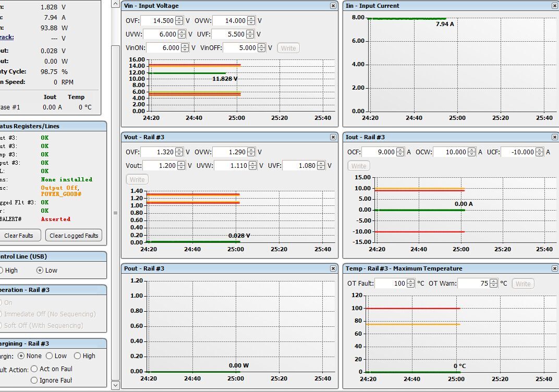Close the Iout - Rail #3 panel
The width and height of the screenshot is (559, 392).
coord(555,137)
